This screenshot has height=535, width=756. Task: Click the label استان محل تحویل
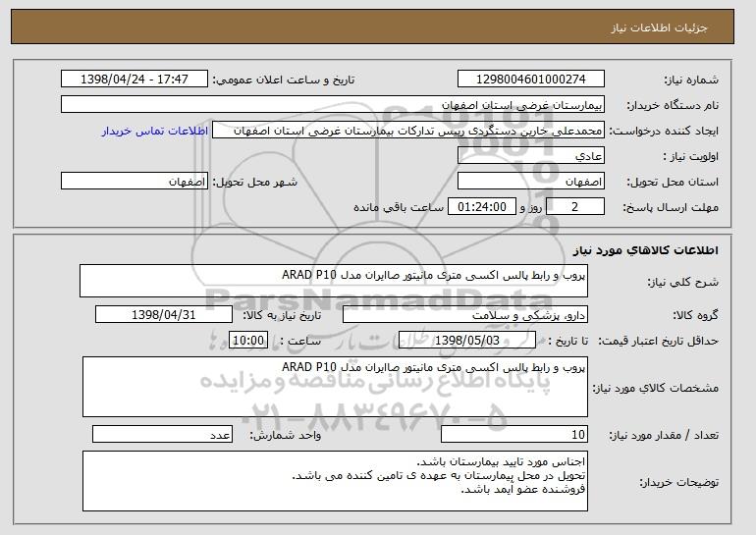[673, 183]
